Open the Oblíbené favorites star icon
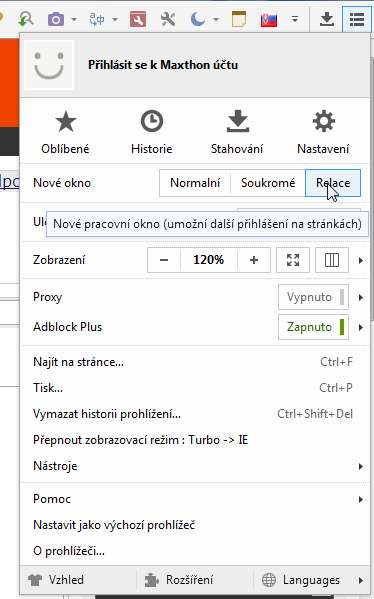 click(65, 121)
